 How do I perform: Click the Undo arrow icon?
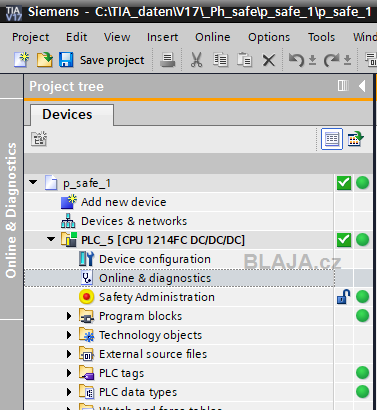click(x=296, y=60)
